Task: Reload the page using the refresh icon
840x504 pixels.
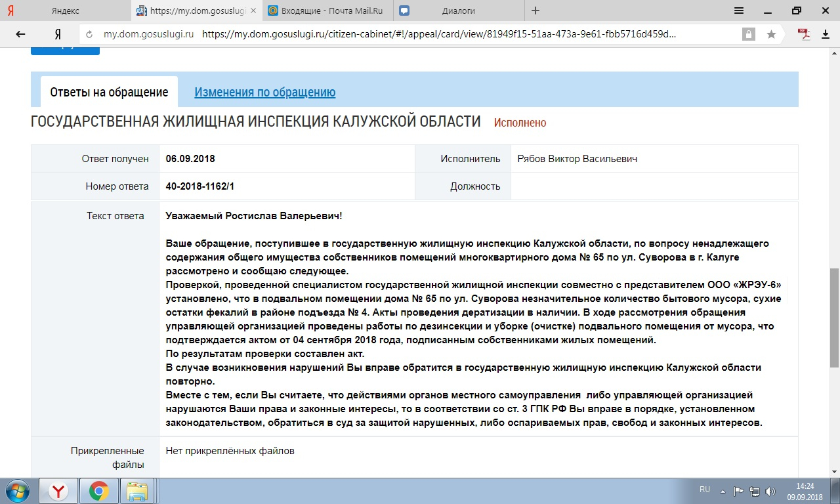Action: point(89,34)
